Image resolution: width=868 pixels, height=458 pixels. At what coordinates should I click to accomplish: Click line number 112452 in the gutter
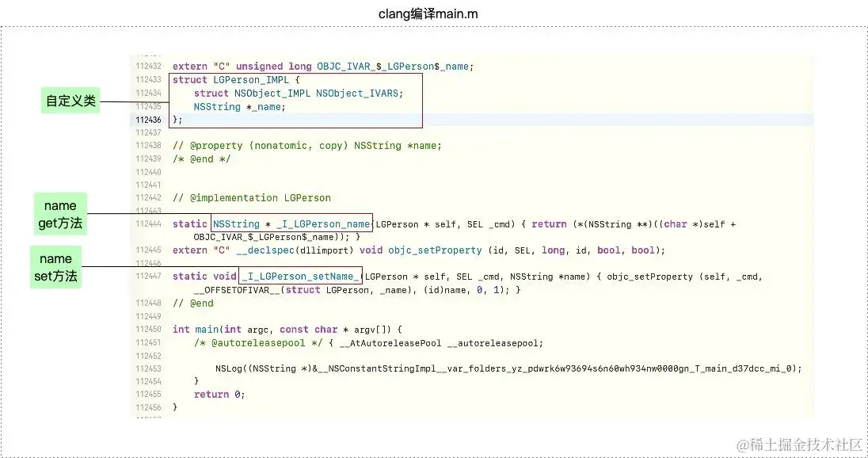(148, 356)
